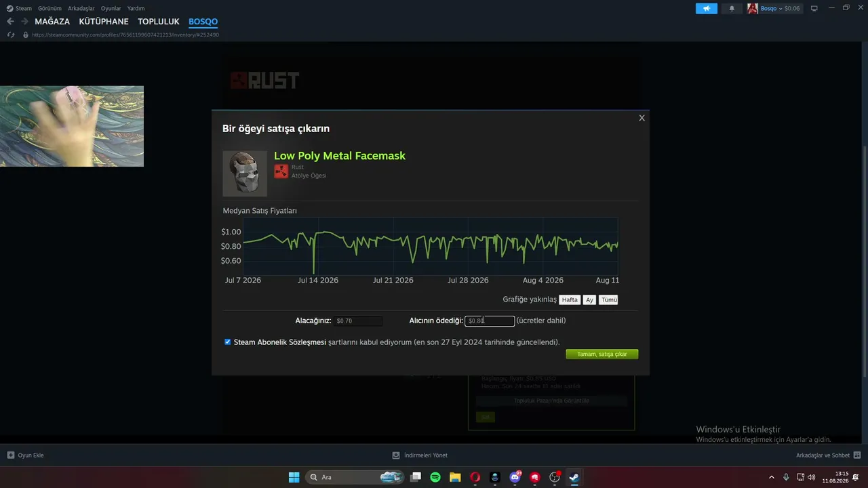The height and width of the screenshot is (488, 868).
Task: Open the Yardım menu
Action: click(136, 8)
